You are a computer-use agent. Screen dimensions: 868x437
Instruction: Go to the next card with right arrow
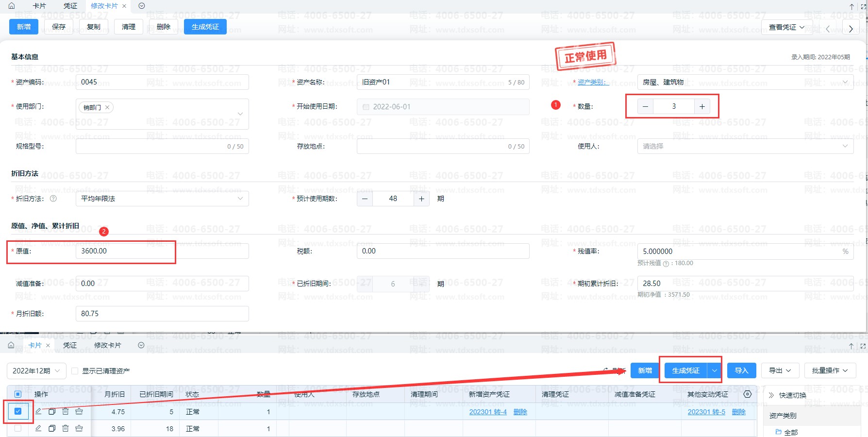(x=851, y=29)
